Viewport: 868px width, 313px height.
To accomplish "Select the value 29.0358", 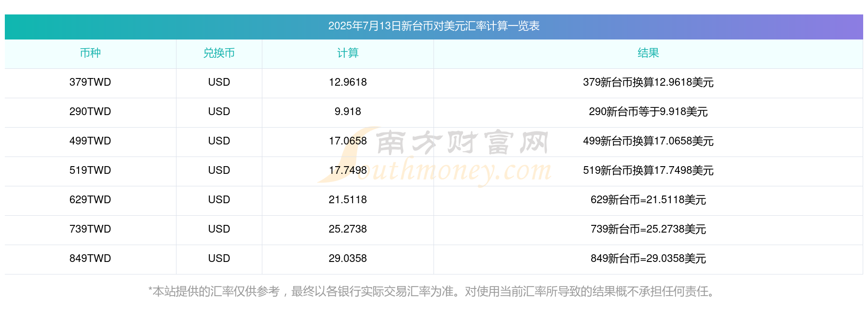I will 348,259.
